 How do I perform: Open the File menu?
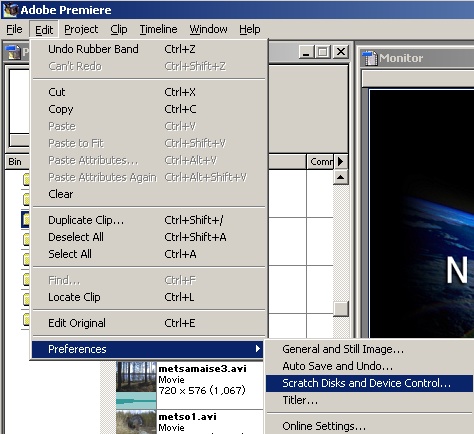pyautogui.click(x=14, y=29)
